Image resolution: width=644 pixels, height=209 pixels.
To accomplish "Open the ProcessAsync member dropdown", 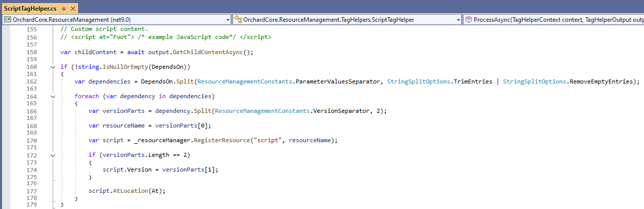I will tap(557, 20).
